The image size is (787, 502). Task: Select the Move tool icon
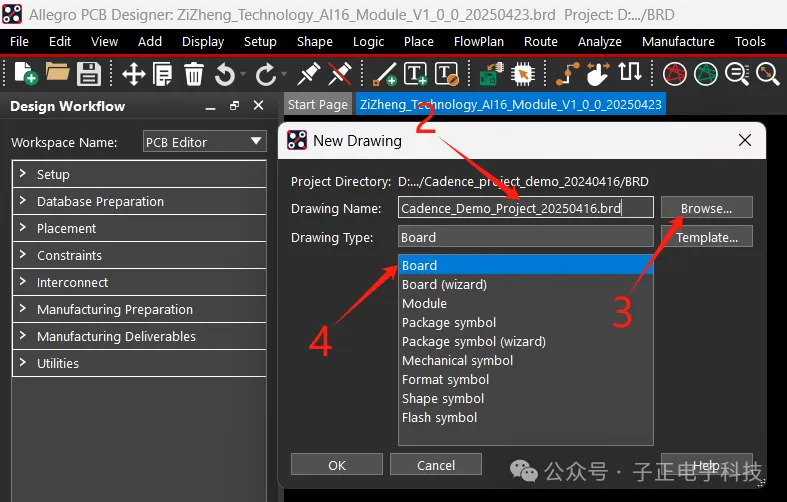pyautogui.click(x=134, y=74)
